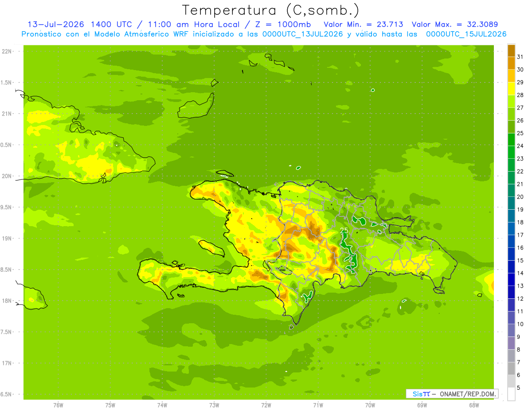Screen dimensions: 532x411
Task: Click the '28' value on the color legend
Action: click(x=520, y=95)
